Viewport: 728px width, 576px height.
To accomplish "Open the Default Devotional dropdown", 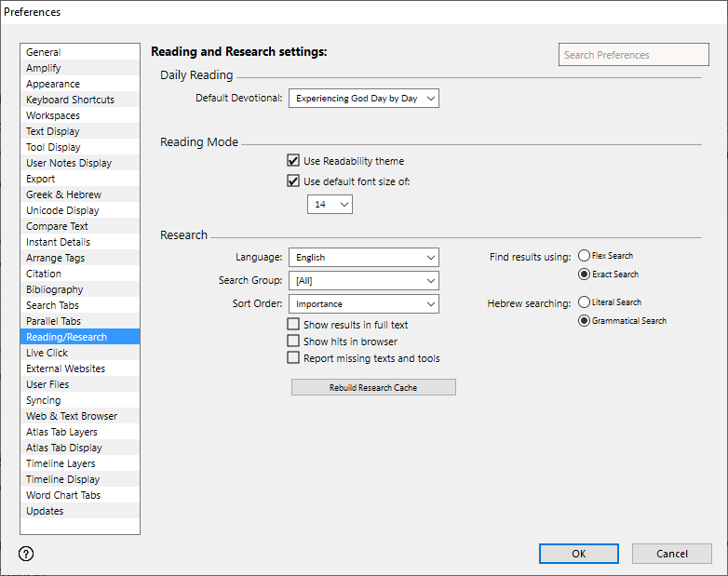I will tap(363, 98).
